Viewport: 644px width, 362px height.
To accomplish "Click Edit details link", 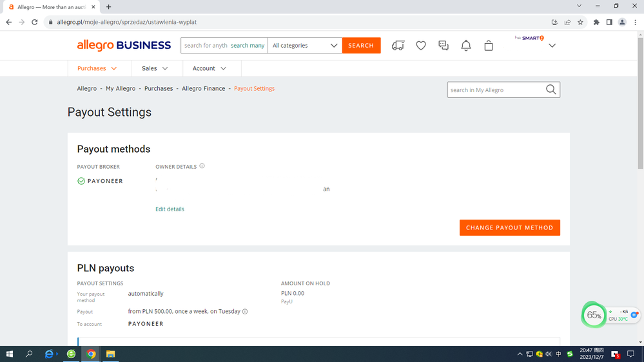I will click(170, 209).
